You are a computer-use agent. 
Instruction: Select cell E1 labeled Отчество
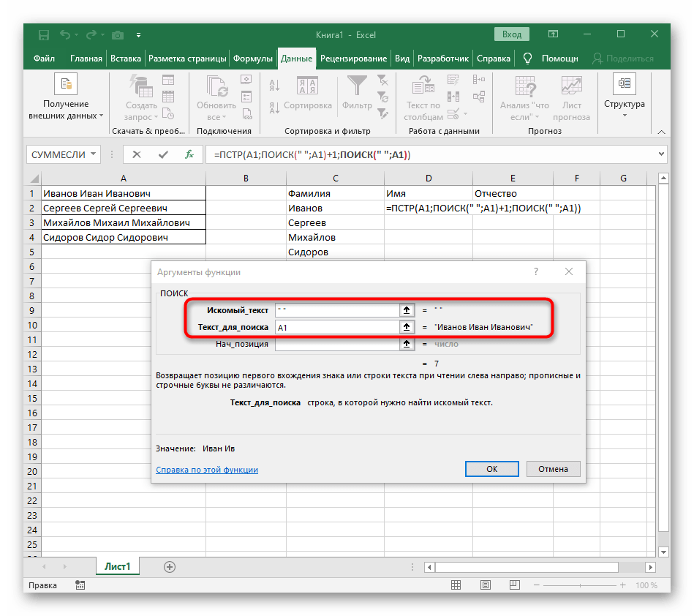(513, 194)
